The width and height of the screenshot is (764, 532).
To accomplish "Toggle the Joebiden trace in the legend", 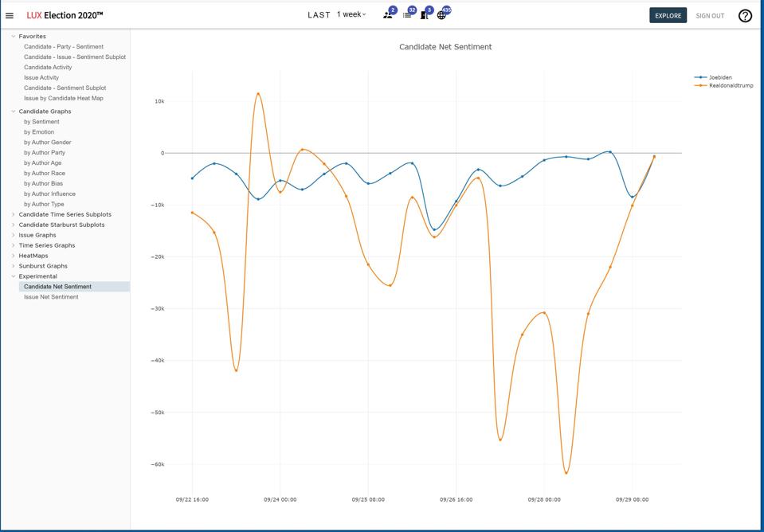I will [x=719, y=77].
